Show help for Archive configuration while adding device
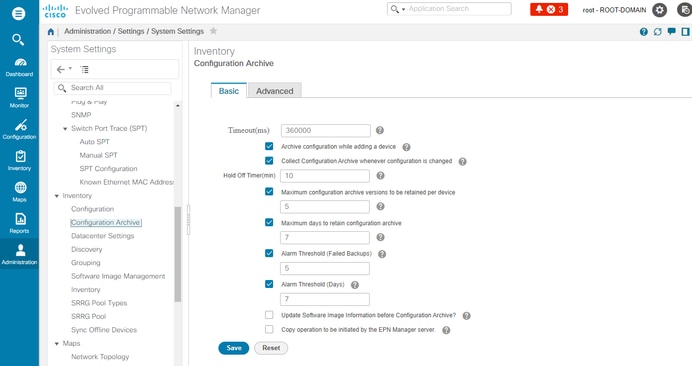The width and height of the screenshot is (692, 366). tap(406, 147)
